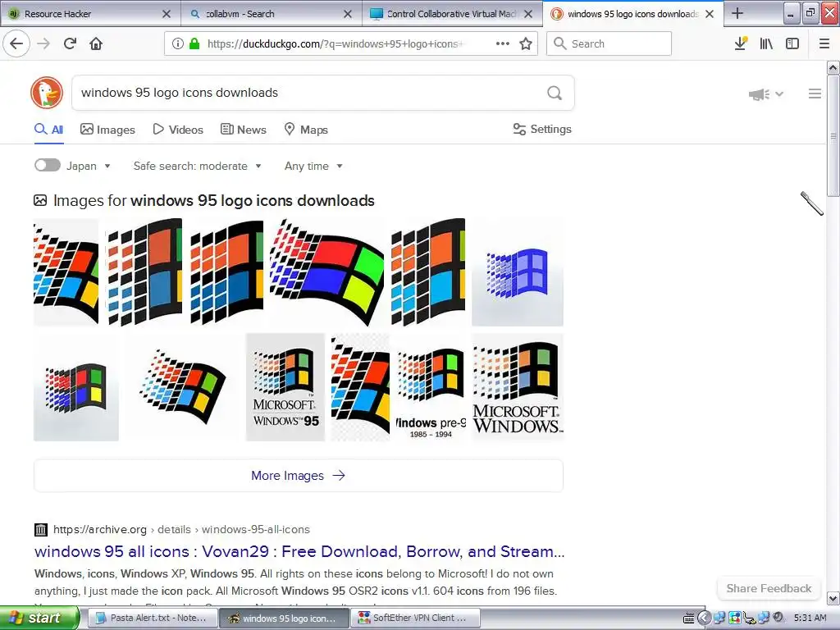Screen dimensions: 840x630
Task: Open the Windows pre-95 1985-1994 thumbnail
Action: pyautogui.click(x=431, y=387)
